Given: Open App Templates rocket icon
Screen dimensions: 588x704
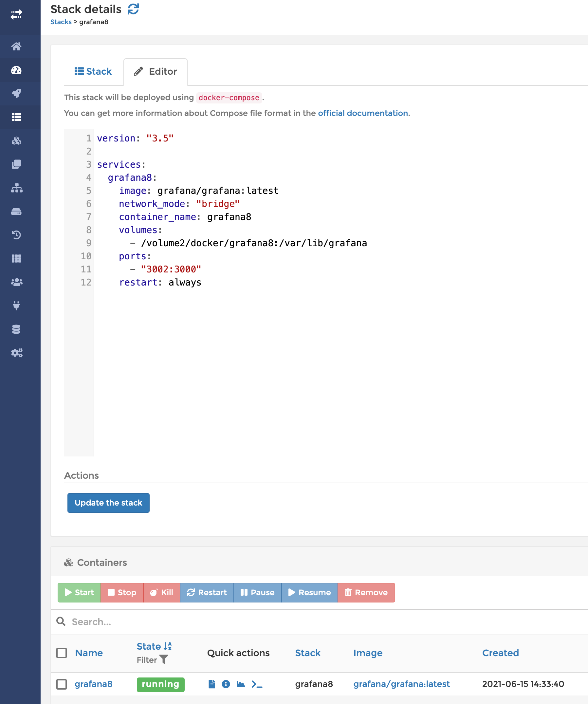Looking at the screenshot, I should (16, 94).
